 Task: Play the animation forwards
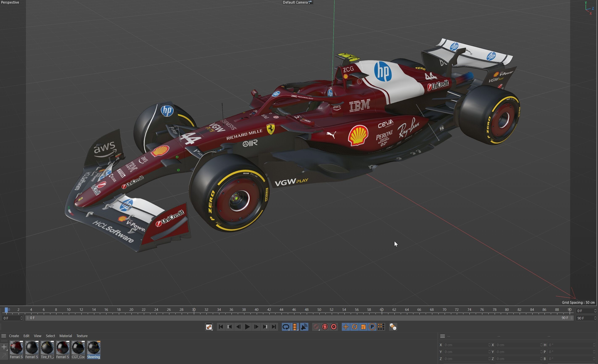(x=247, y=327)
